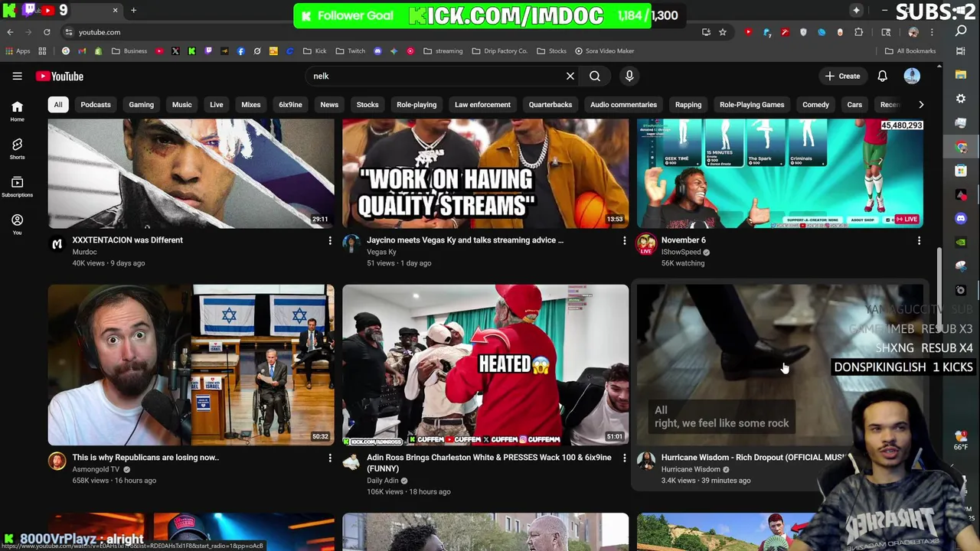Open options menu for XXXTENTACION was Different video

click(x=330, y=240)
